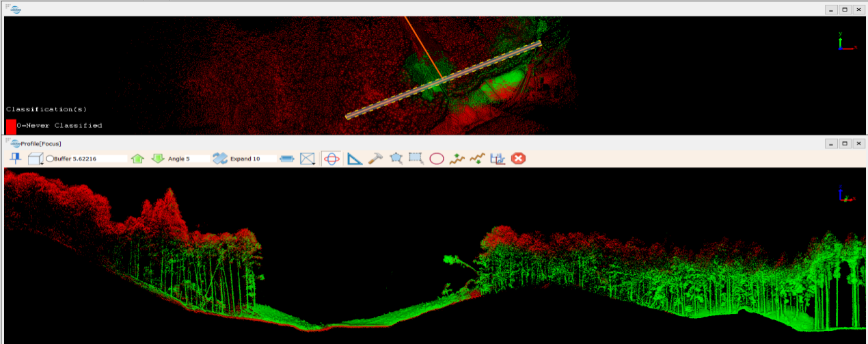This screenshot has width=868, height=344.
Task: Minimize the Profile[Focus] window
Action: 830,144
